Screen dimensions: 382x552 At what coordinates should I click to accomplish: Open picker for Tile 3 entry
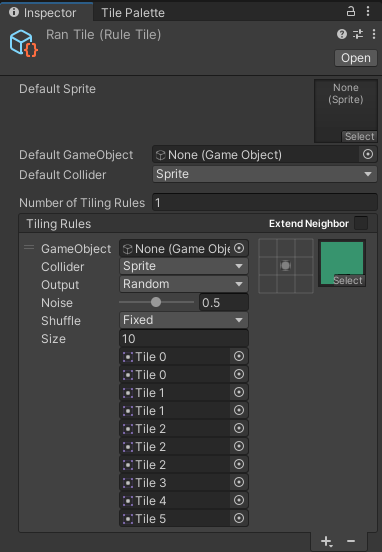click(239, 482)
